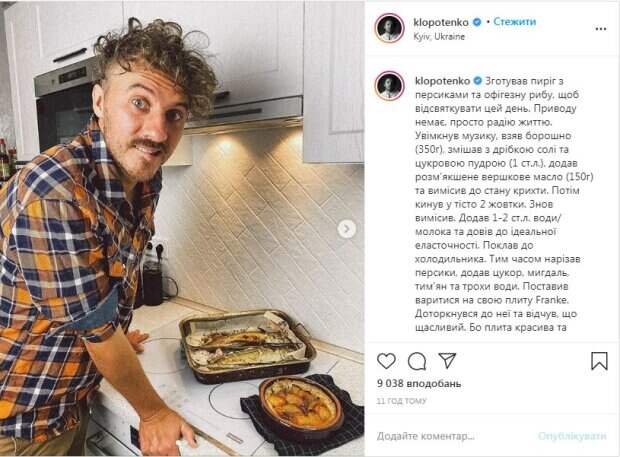Click the main photo of the cook
Screen dimensions: 620x457
tap(182, 228)
